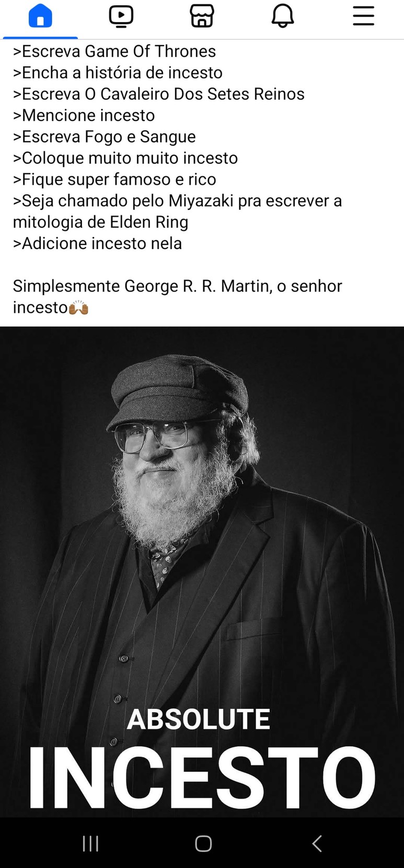Image resolution: width=404 pixels, height=868 pixels.
Task: Check the notifications bell icon
Action: 283,16
